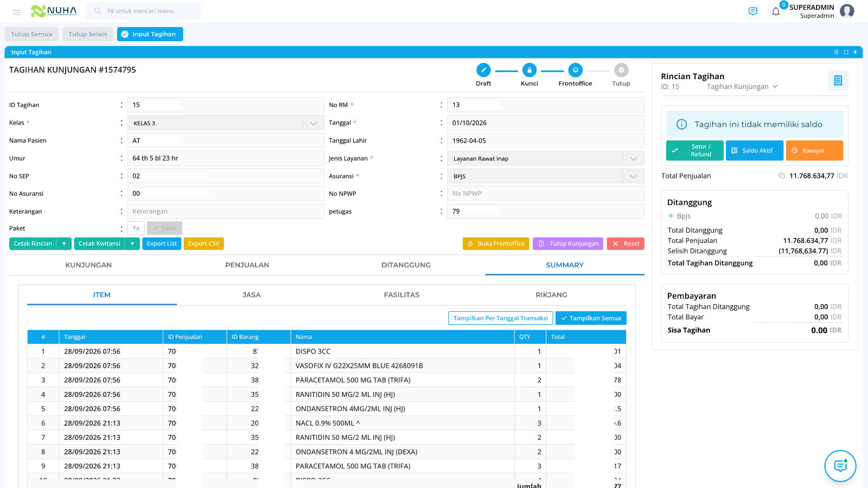
Task: Focus the F8 menu search box
Action: [144, 11]
